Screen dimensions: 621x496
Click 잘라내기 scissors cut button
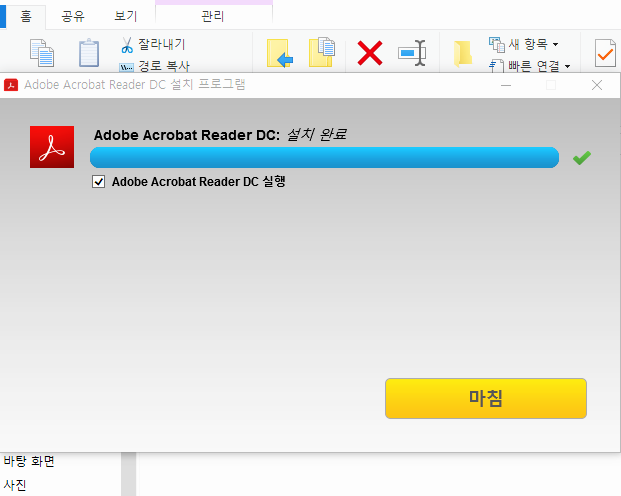(x=153, y=44)
